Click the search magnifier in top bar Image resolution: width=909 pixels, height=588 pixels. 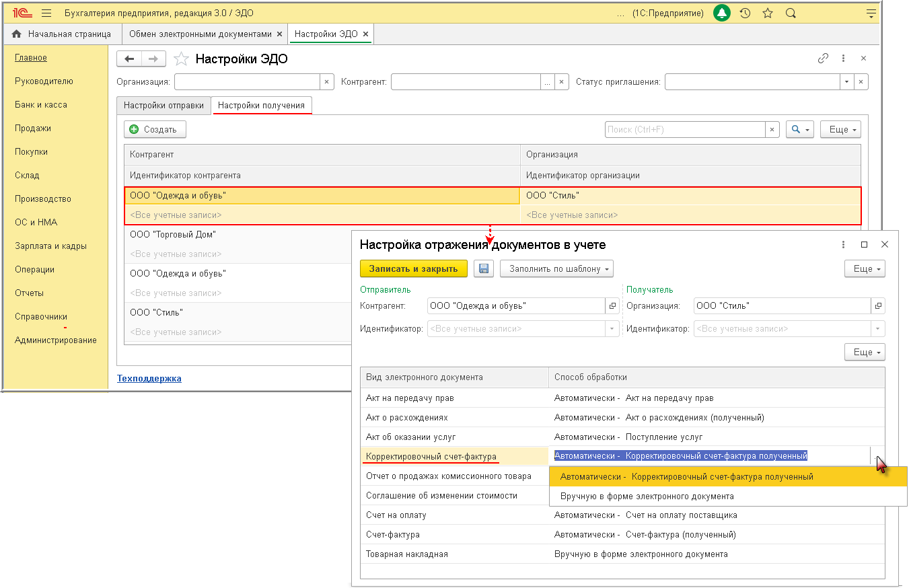click(791, 13)
